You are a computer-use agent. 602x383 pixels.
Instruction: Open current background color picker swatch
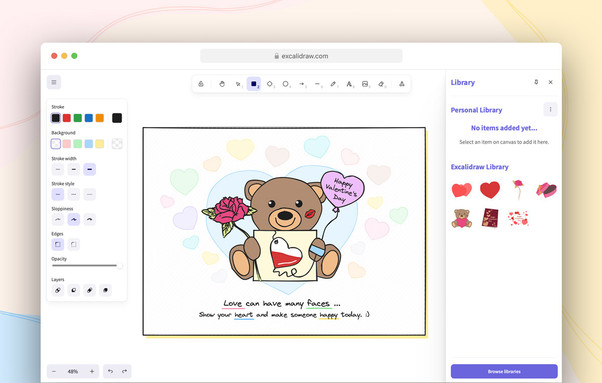coord(117,144)
